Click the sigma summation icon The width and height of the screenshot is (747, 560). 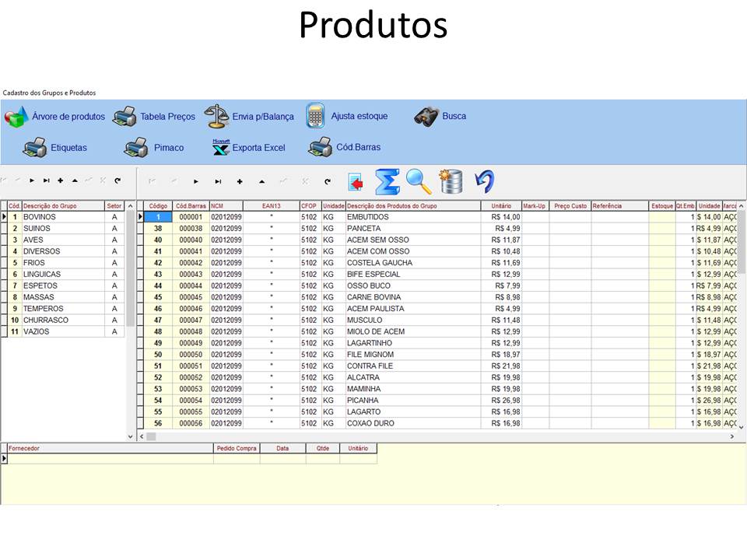(387, 181)
